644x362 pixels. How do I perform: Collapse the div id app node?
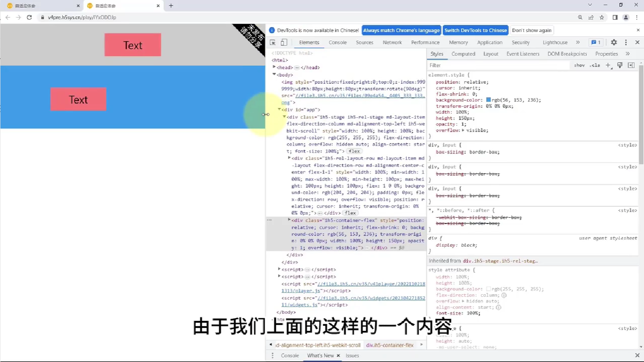(x=279, y=109)
